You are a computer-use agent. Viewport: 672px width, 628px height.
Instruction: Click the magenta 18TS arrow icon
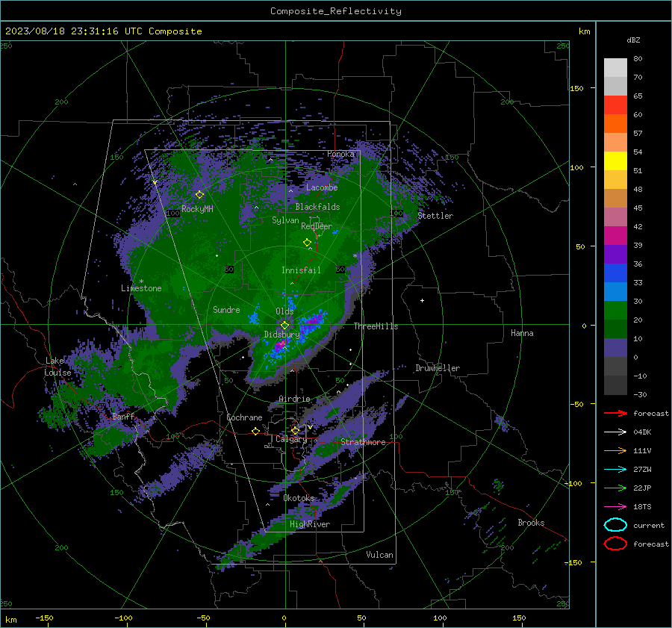615,507
